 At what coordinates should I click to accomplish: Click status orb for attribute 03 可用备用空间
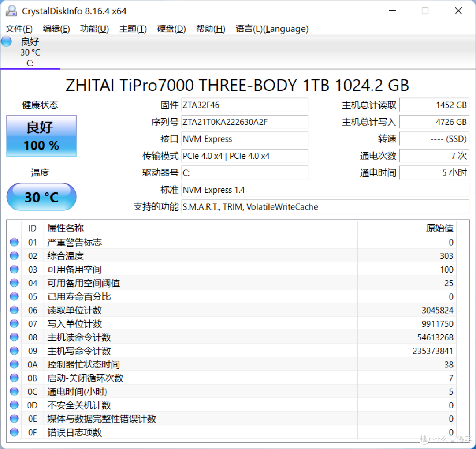[14, 269]
